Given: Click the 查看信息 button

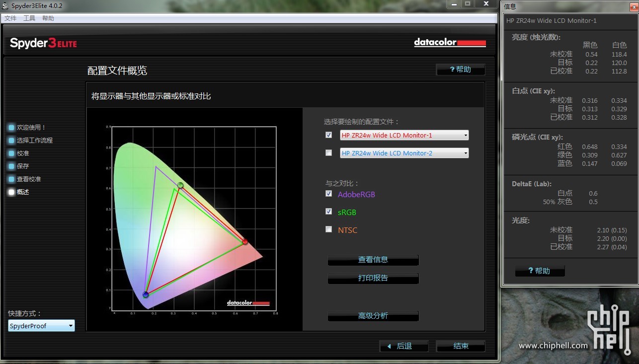Looking at the screenshot, I should click(373, 260).
